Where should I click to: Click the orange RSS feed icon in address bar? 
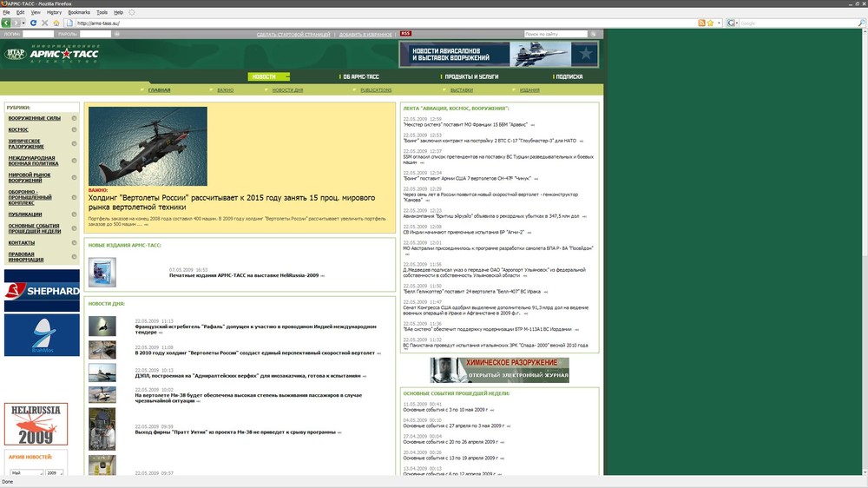(701, 23)
